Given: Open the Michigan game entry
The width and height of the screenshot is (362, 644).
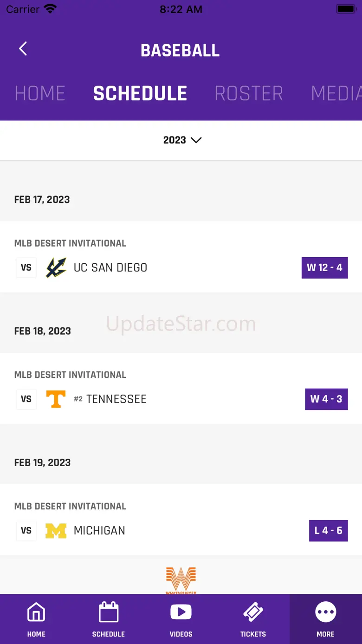Looking at the screenshot, I should pos(181,520).
